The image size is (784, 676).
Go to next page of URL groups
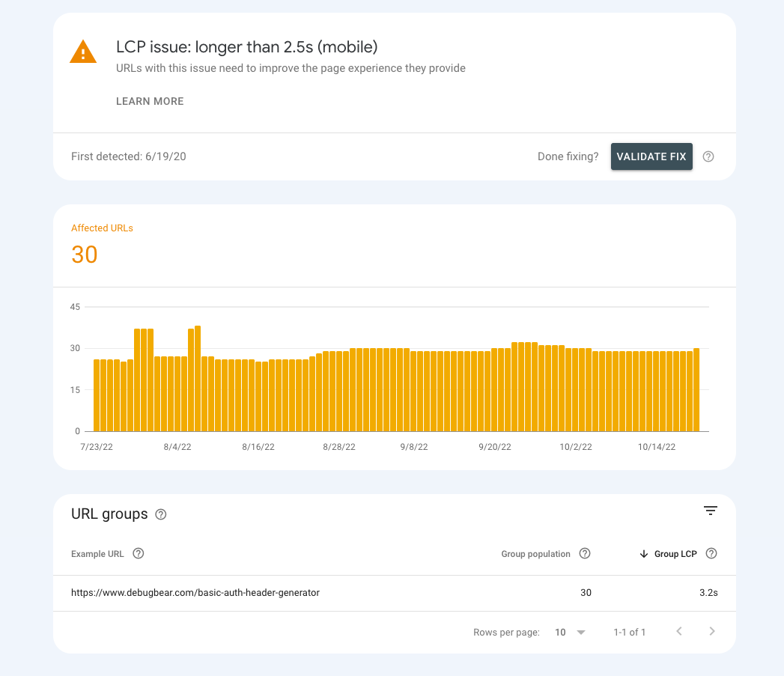[x=712, y=632]
